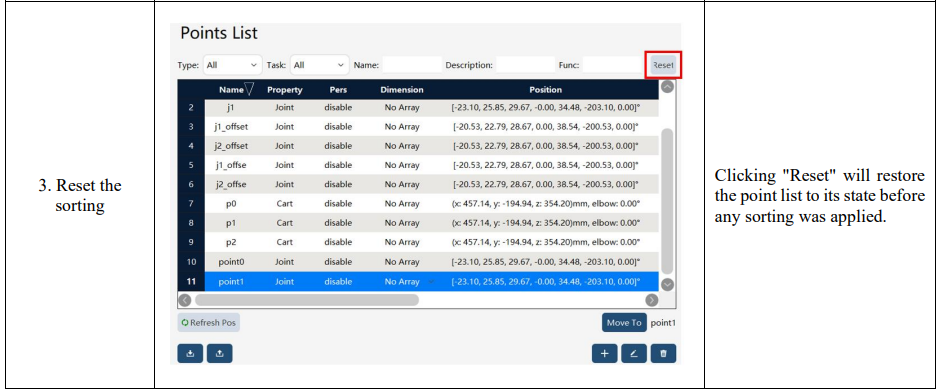942x392 pixels.
Task: Click row number 2 header
Action: (191, 108)
